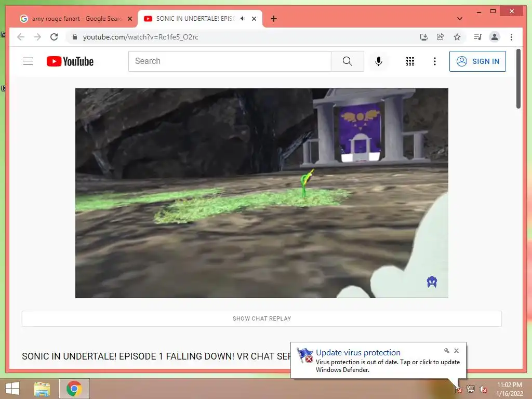Screen dimensions: 532x399
Task: Share this page using share icon
Action: click(441, 37)
